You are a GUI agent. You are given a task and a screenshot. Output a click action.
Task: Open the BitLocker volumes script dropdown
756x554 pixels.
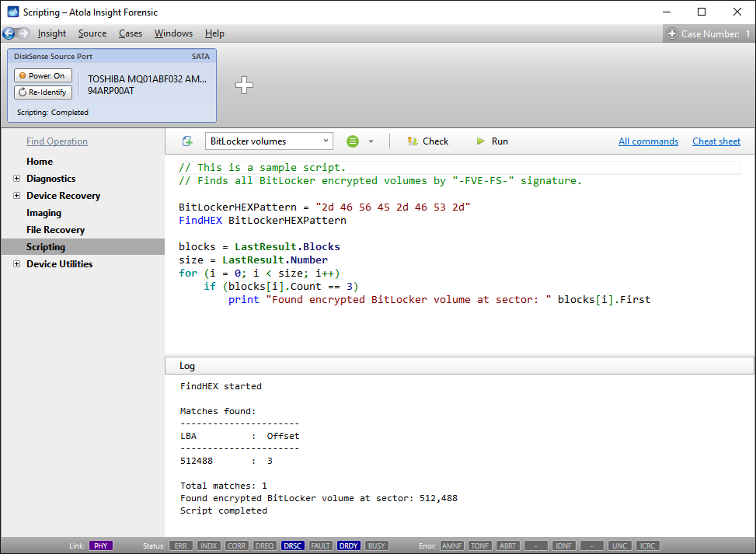pos(269,141)
